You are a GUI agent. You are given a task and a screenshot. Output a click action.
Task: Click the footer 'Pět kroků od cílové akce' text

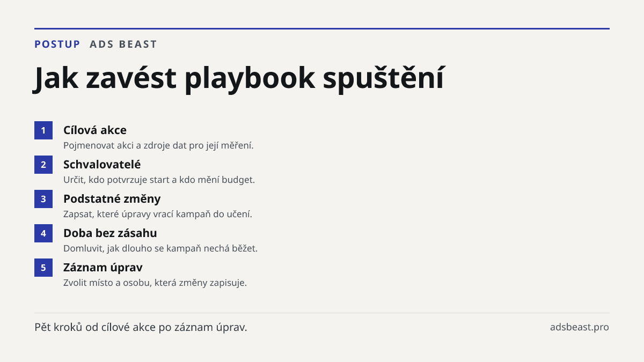click(141, 327)
